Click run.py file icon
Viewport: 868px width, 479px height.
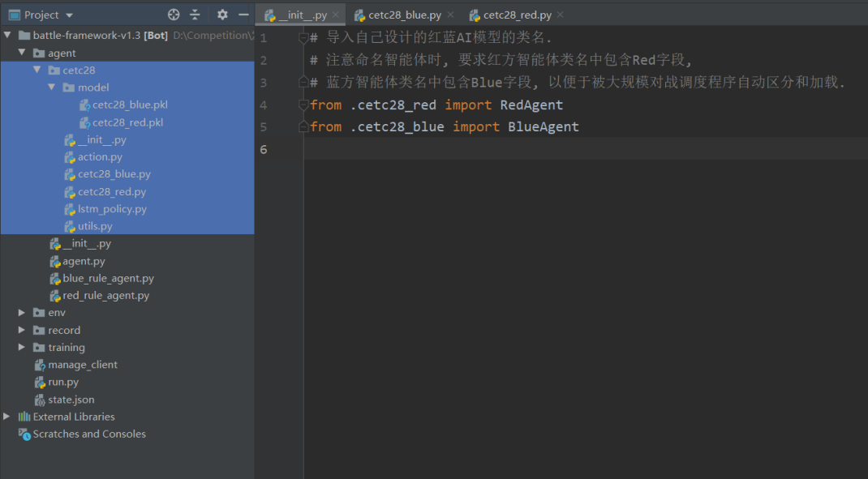point(40,383)
